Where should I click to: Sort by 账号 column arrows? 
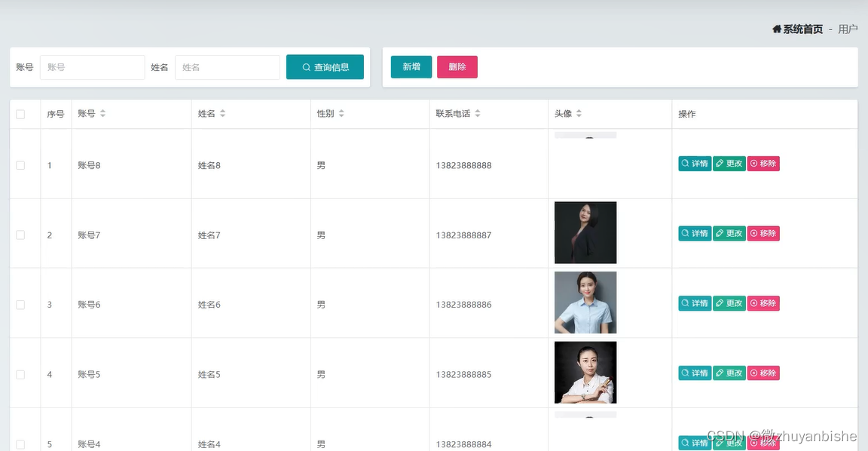pos(102,114)
